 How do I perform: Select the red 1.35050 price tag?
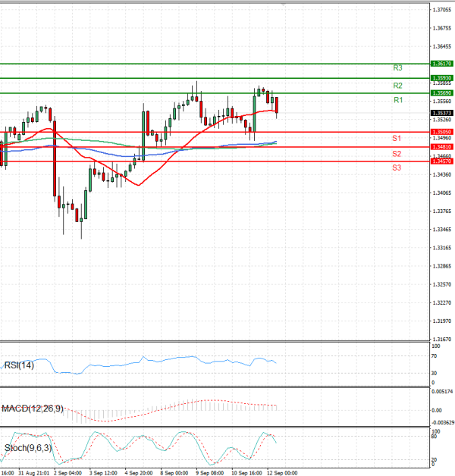(442, 132)
